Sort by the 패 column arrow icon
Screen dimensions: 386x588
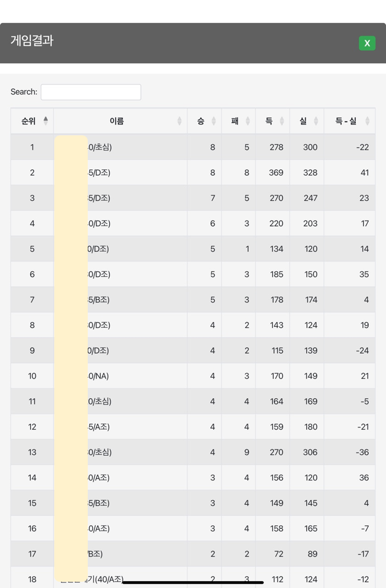coord(248,121)
